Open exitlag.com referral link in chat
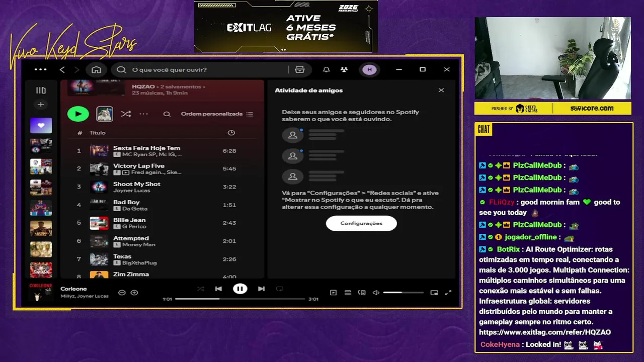 tap(545, 332)
